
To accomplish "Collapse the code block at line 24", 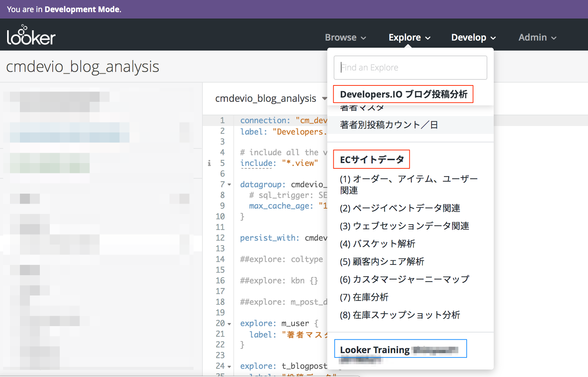I will click(229, 366).
